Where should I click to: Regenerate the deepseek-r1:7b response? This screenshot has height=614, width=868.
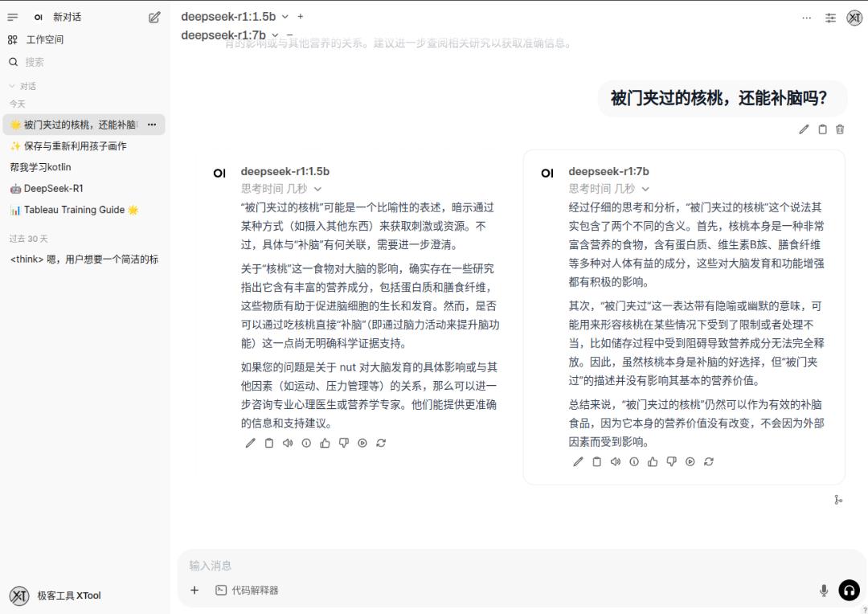[x=709, y=462]
